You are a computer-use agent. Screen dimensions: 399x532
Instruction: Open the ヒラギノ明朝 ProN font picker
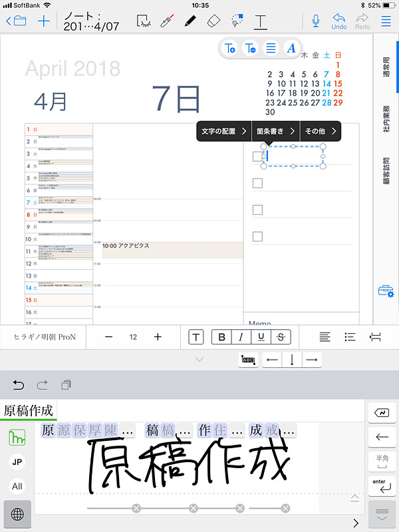click(45, 337)
